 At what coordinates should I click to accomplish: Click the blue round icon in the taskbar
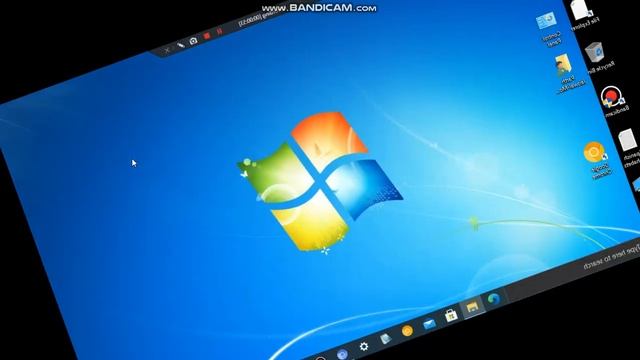pyautogui.click(x=342, y=354)
